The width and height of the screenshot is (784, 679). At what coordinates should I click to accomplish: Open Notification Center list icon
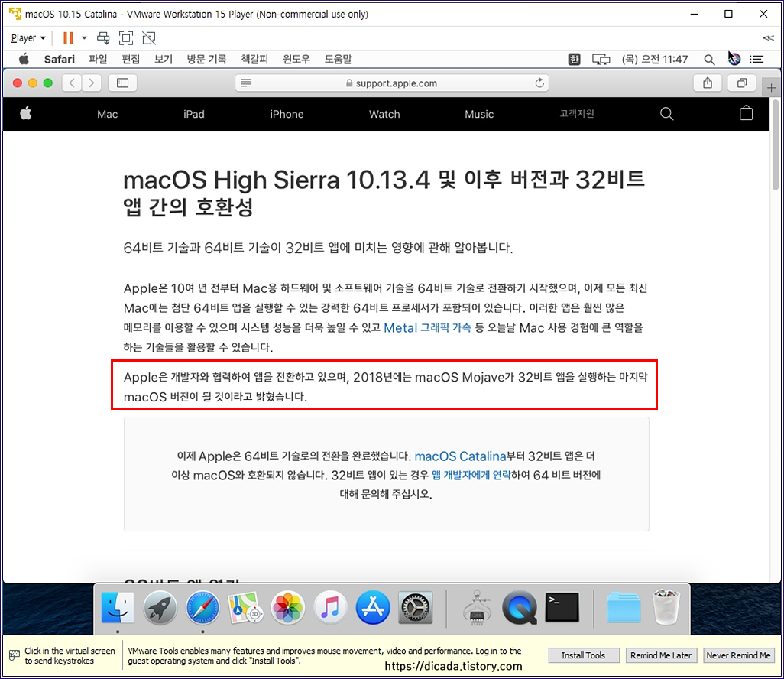click(756, 60)
